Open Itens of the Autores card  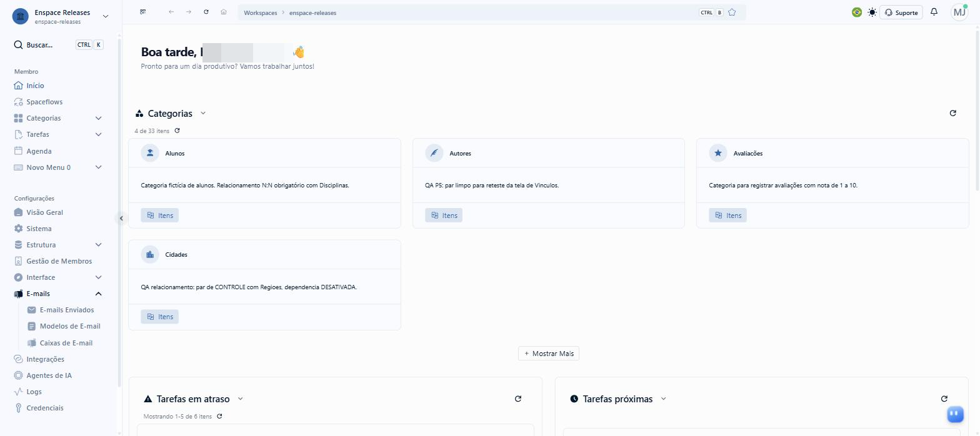(x=444, y=216)
